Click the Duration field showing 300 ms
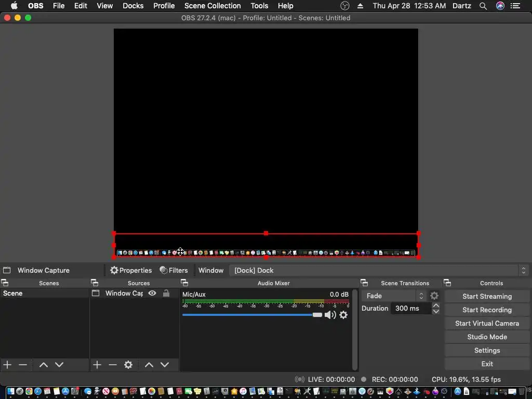 coord(410,309)
